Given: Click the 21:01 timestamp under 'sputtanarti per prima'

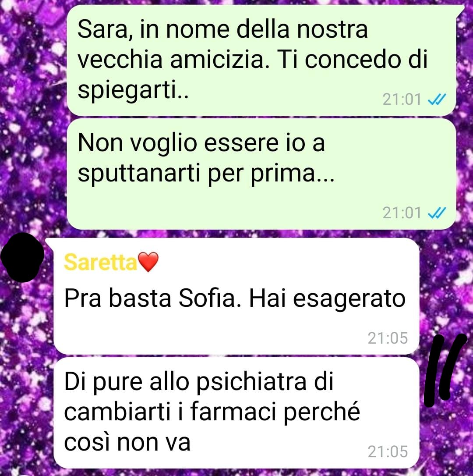Looking at the screenshot, I should pyautogui.click(x=402, y=213).
